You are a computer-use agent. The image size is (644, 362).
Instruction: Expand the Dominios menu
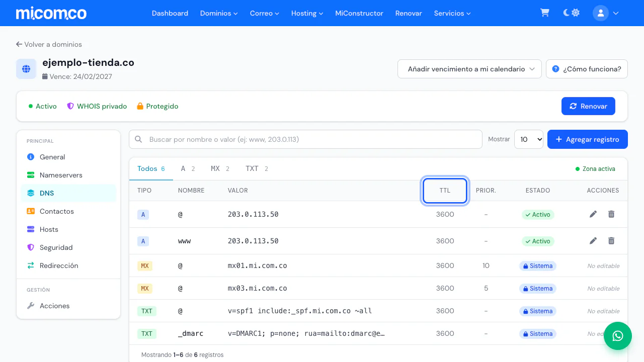219,13
